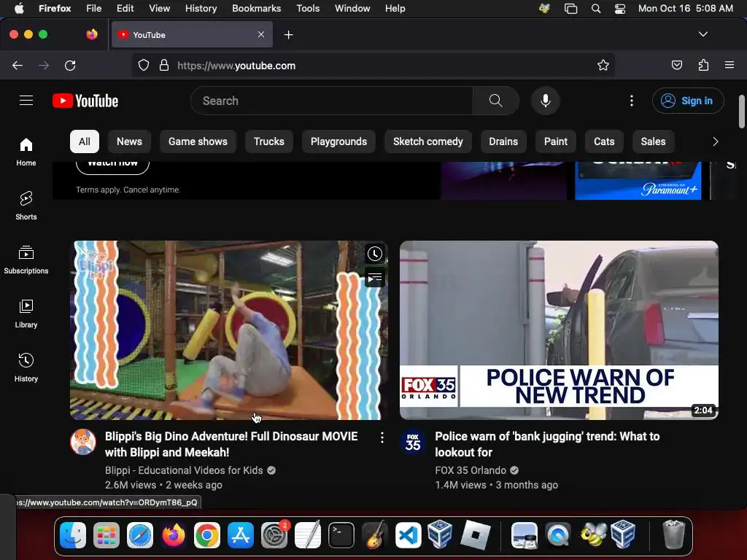Open the Paramount+ promo thumbnail
Screen dimensions: 747x560
tap(638, 181)
